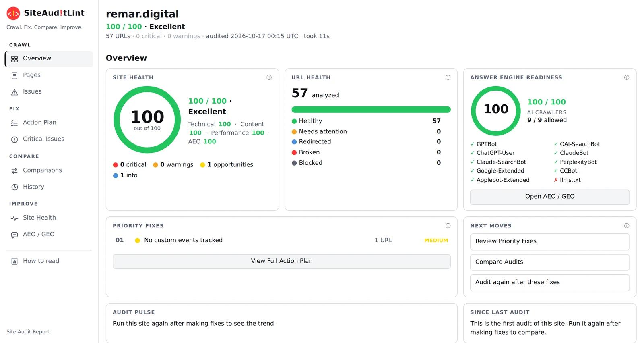Click the AEO / GEO chat bubble icon
The width and height of the screenshot is (644, 343).
click(14, 235)
